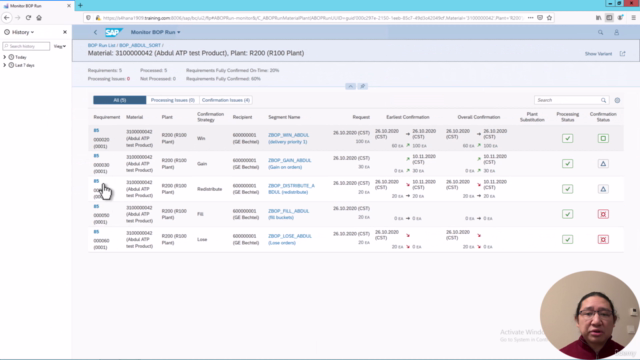Select the Confirmation Issues (4) tab

226,100
